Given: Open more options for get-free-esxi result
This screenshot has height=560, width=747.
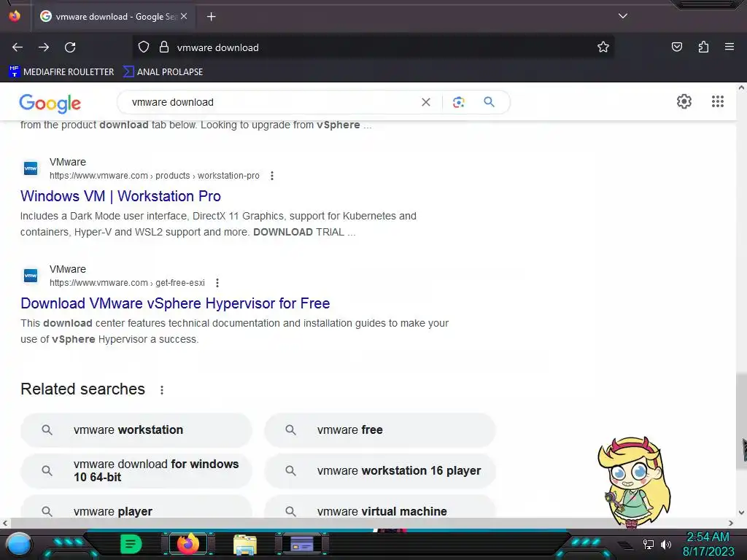Looking at the screenshot, I should (x=217, y=283).
